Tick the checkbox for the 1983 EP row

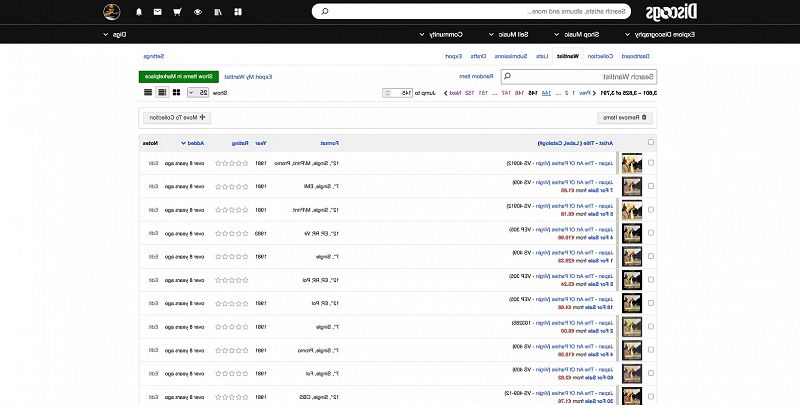(651, 233)
